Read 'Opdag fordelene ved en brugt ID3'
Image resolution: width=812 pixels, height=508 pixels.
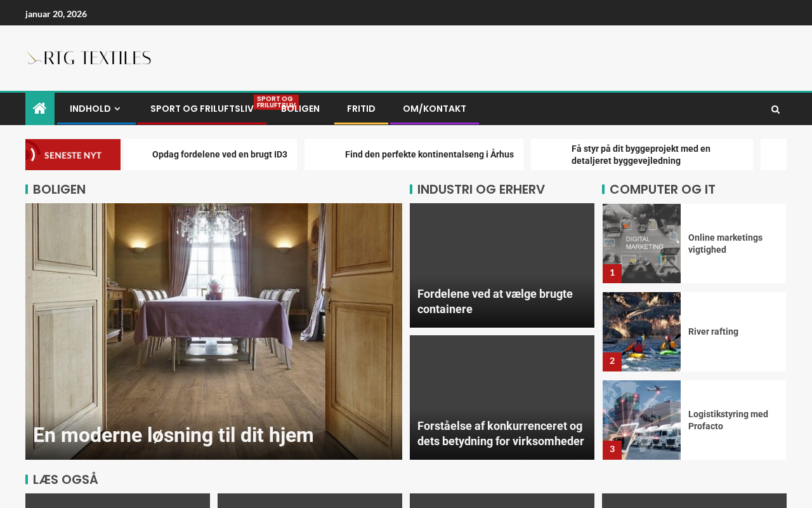219,154
